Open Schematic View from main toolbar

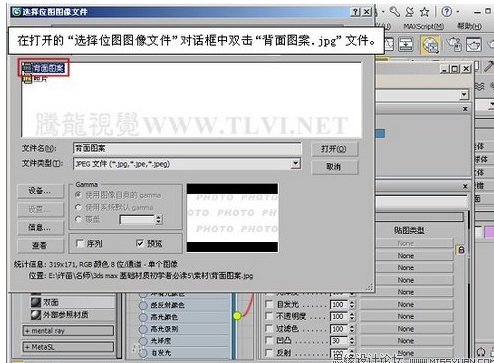pyautogui.click(x=406, y=45)
